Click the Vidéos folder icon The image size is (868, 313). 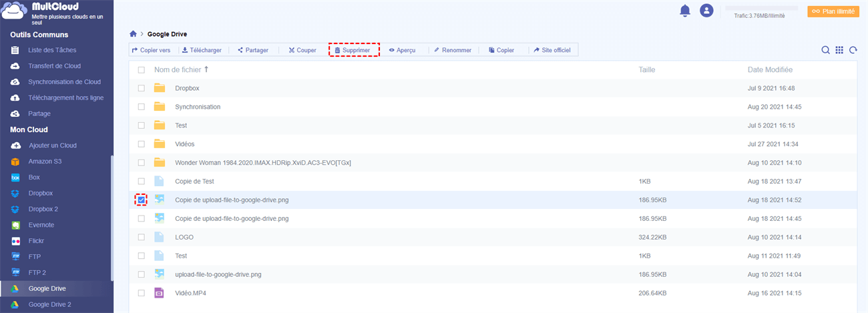[x=159, y=144]
